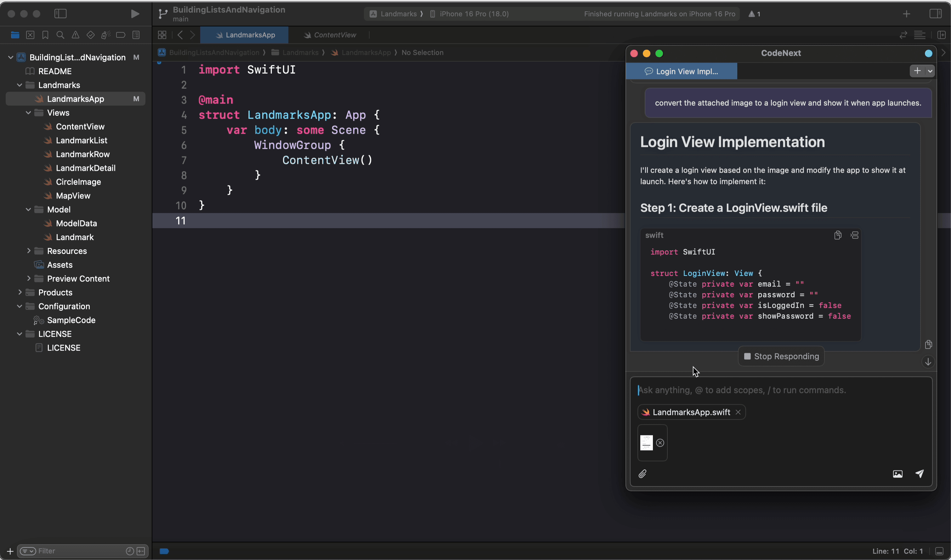The image size is (951, 560).
Task: Open the Find navigator magnifier icon
Action: click(x=60, y=35)
